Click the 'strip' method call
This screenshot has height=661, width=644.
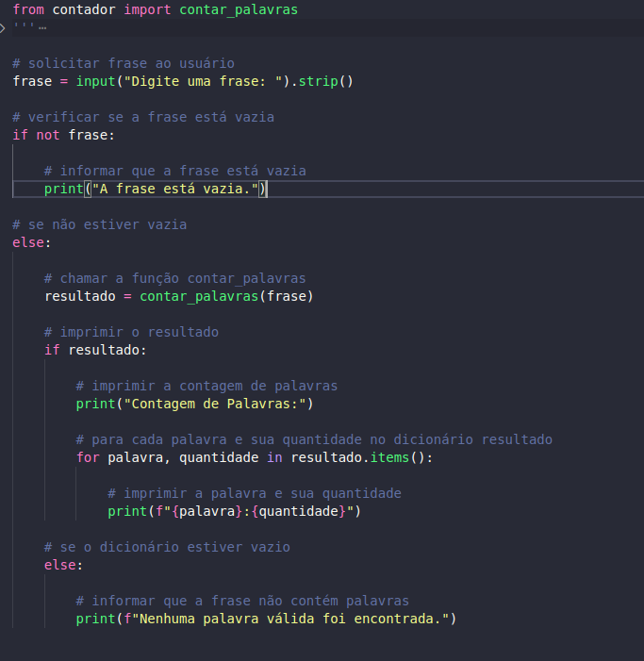[318, 81]
